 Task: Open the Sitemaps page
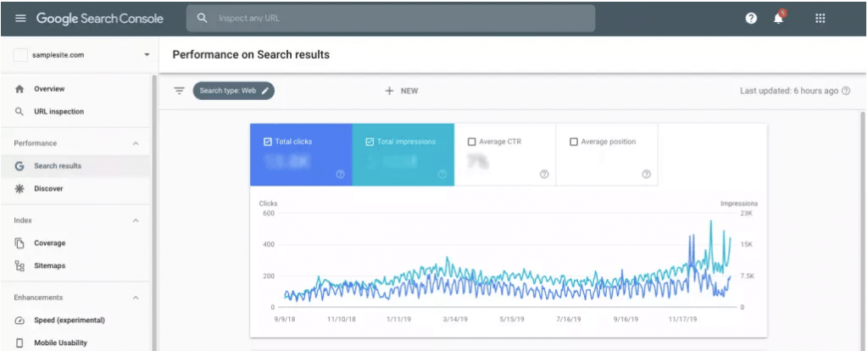tap(49, 266)
